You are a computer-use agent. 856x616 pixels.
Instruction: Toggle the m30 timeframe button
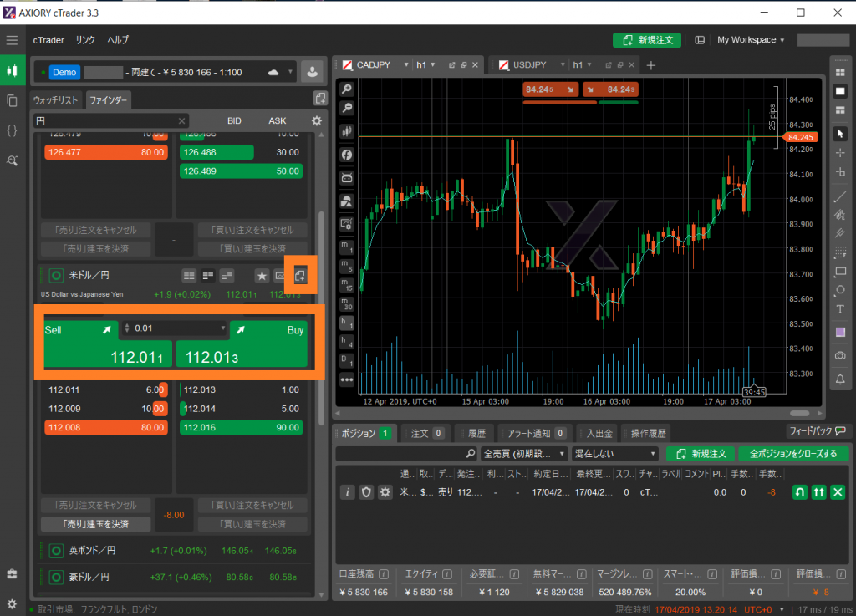point(347,304)
